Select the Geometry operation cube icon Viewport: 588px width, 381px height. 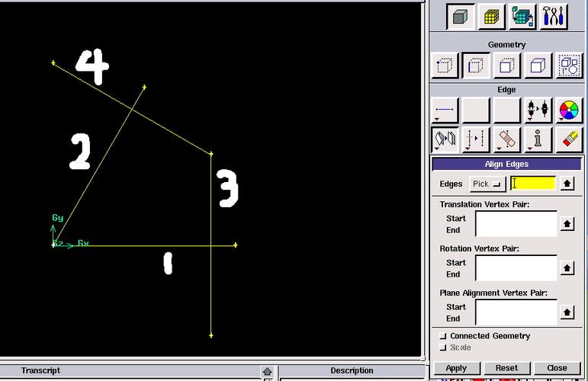[x=459, y=17]
